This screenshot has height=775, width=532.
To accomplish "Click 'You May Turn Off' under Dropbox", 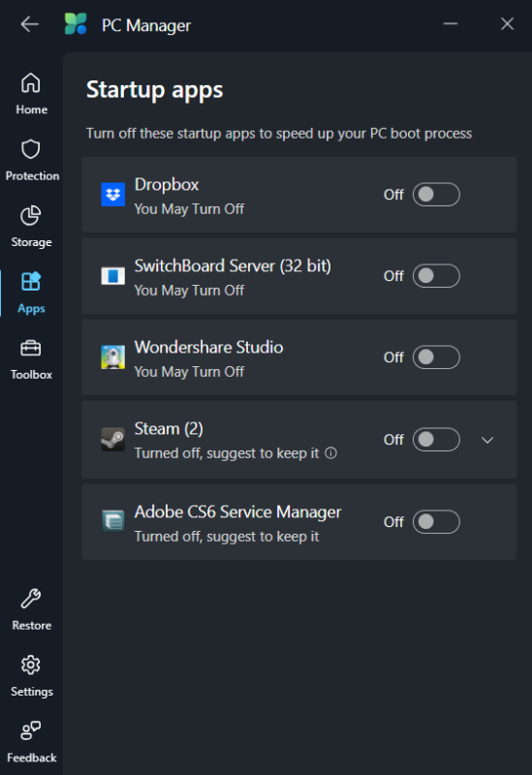I will 189,209.
